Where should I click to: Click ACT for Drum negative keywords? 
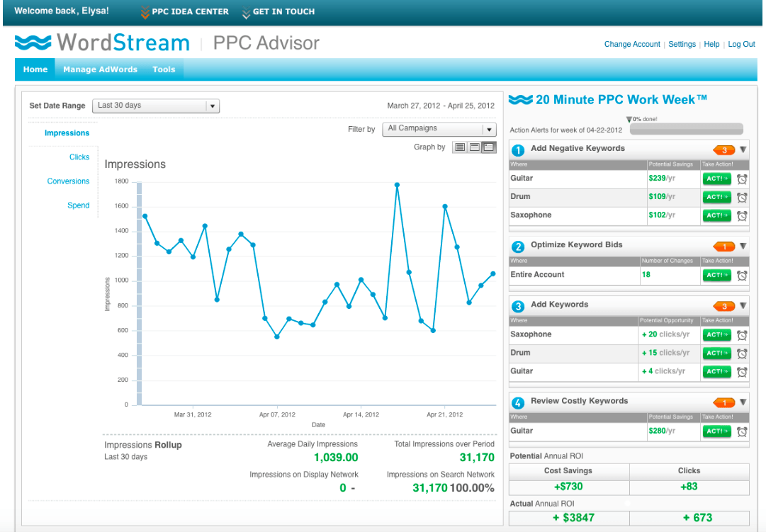click(x=716, y=197)
